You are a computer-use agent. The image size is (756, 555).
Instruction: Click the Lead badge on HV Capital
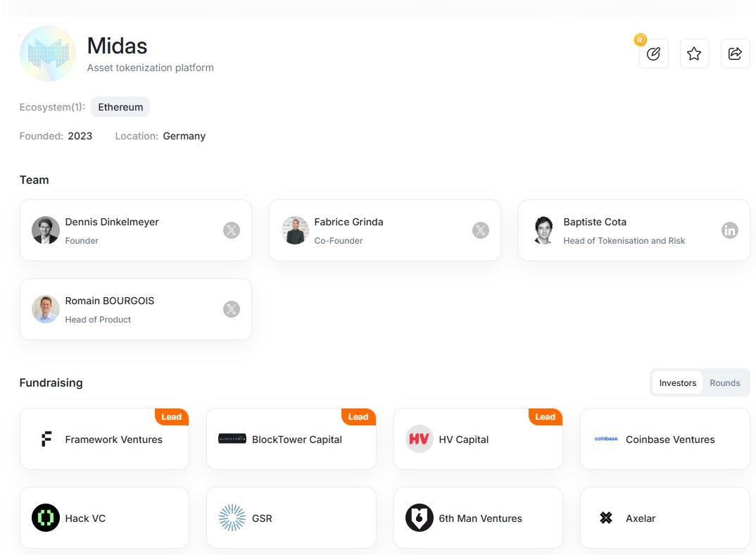[x=546, y=416]
